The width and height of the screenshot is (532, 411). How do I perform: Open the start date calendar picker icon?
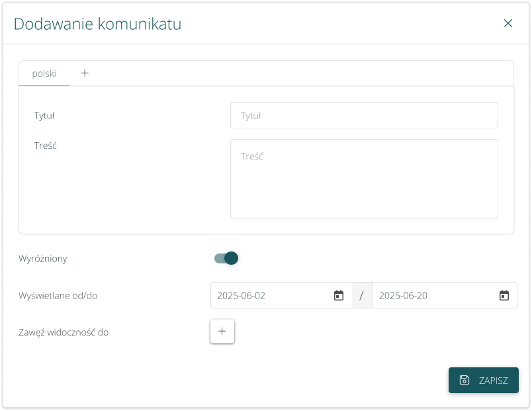click(339, 296)
